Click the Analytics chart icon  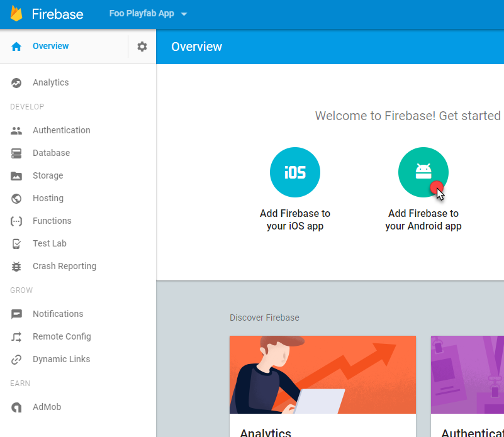[x=16, y=83]
